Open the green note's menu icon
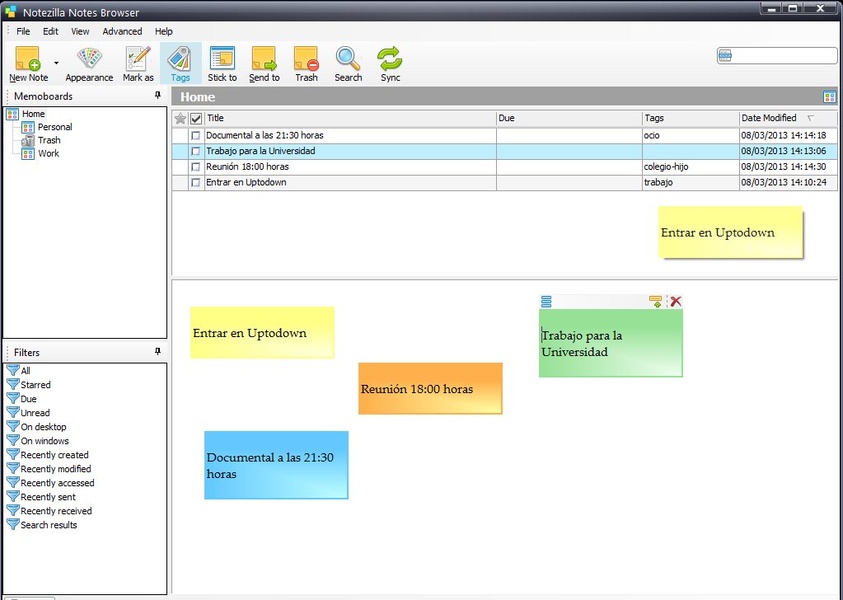Image resolution: width=843 pixels, height=600 pixels. pyautogui.click(x=546, y=301)
